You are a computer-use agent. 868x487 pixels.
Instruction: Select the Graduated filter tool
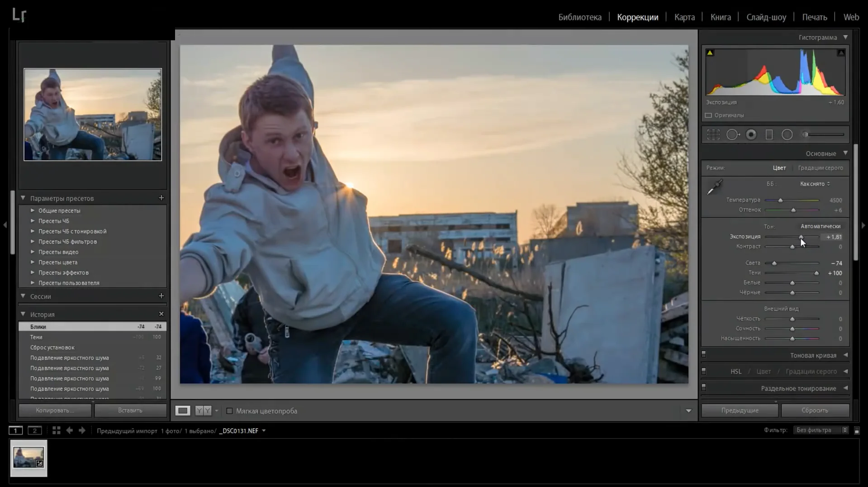(x=769, y=134)
